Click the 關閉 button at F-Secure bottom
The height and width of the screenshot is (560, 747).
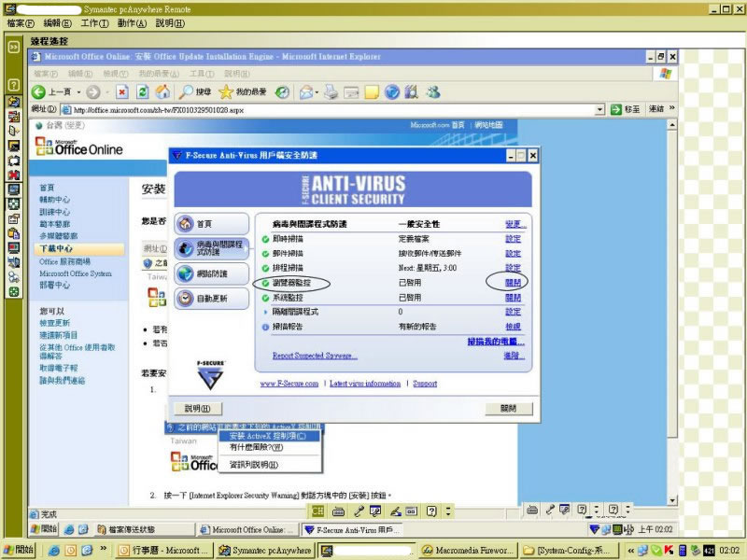509,408
